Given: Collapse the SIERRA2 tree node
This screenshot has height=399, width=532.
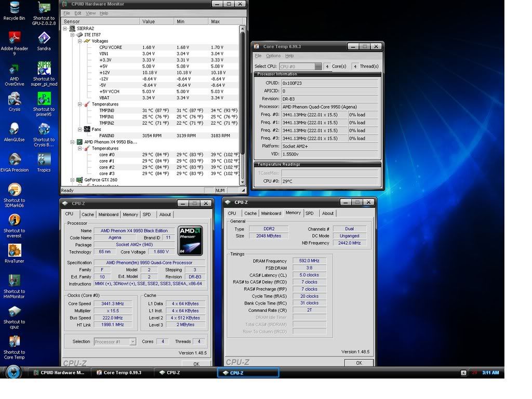Looking at the screenshot, I should tap(65, 29).
